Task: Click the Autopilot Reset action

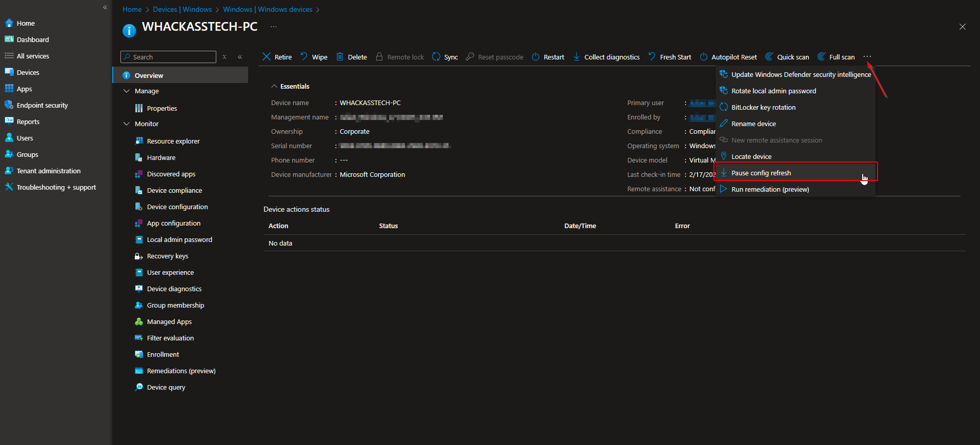Action: pyautogui.click(x=728, y=57)
